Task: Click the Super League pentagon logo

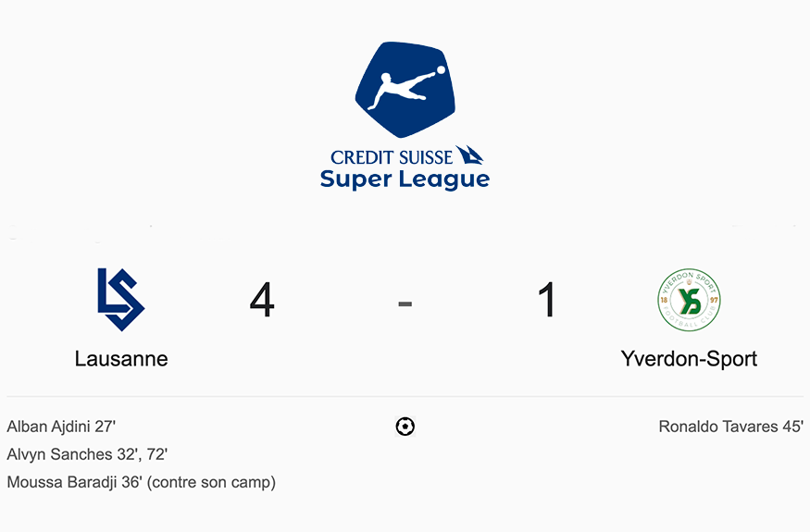Action: point(405,90)
